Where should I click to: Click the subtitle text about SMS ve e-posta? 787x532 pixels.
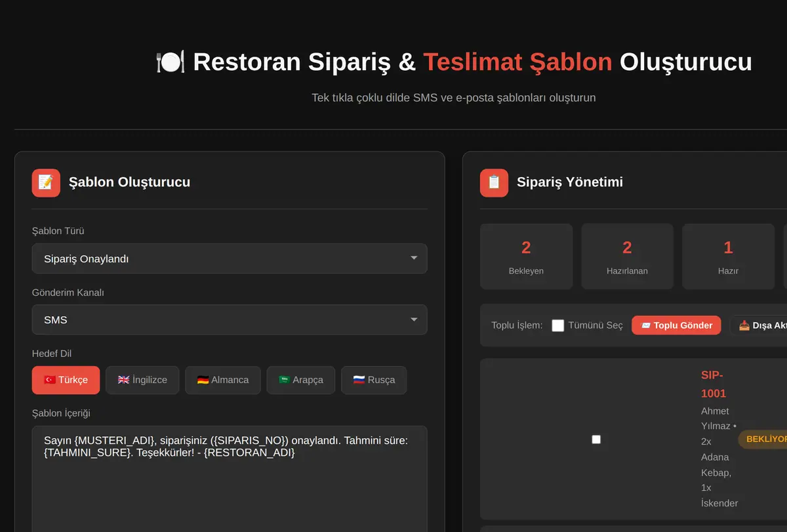[x=454, y=98]
